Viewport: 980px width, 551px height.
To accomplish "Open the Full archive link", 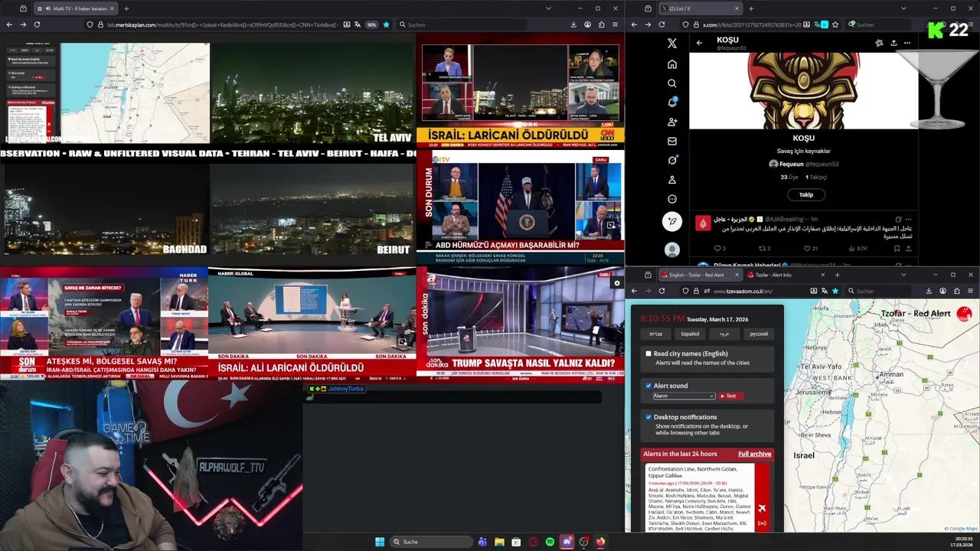I will coord(754,454).
